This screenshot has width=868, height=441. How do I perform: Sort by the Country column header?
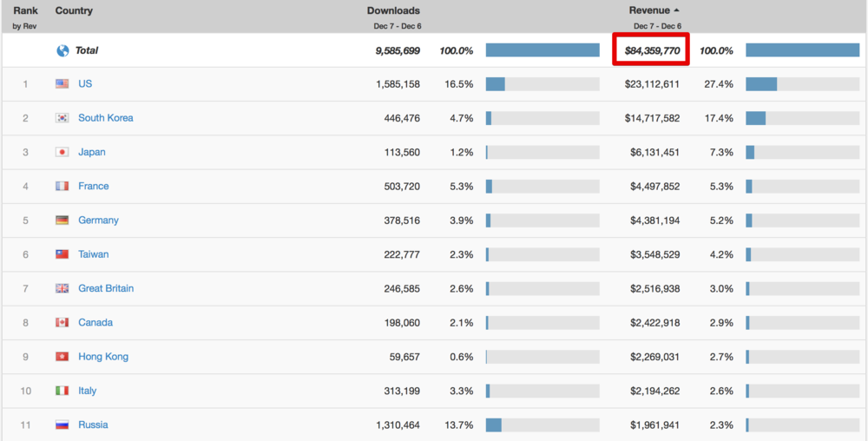tap(74, 10)
